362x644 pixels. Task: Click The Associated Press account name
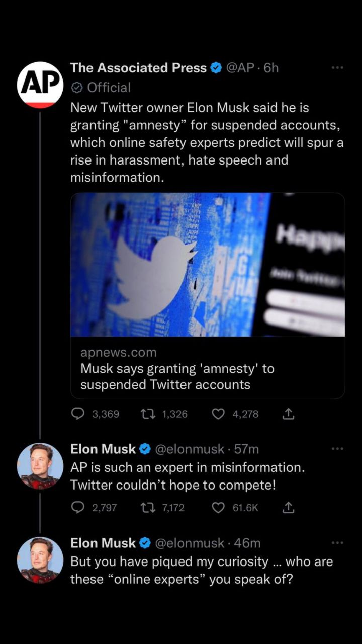click(x=138, y=68)
